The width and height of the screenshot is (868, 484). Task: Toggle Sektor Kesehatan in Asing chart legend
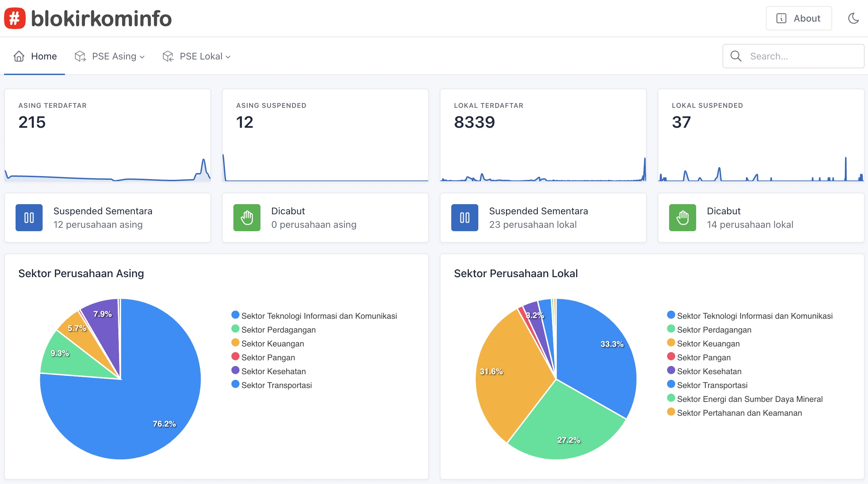[x=273, y=371]
